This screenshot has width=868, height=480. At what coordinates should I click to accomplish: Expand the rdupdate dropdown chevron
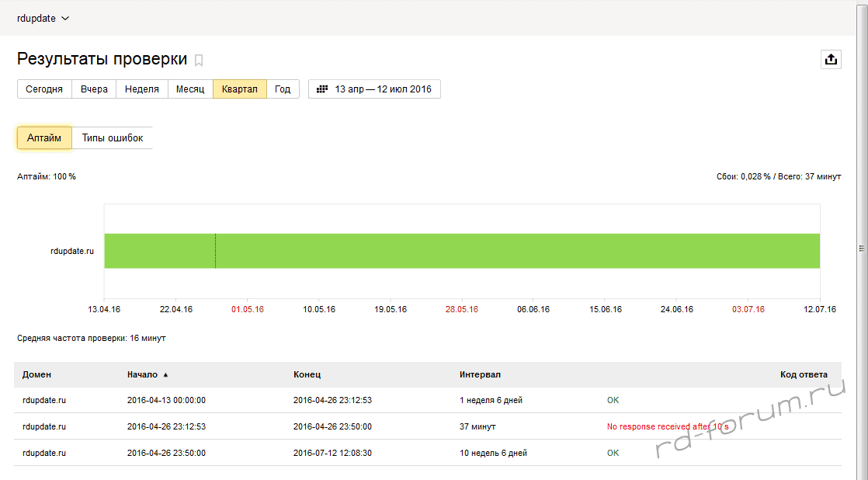(65, 19)
